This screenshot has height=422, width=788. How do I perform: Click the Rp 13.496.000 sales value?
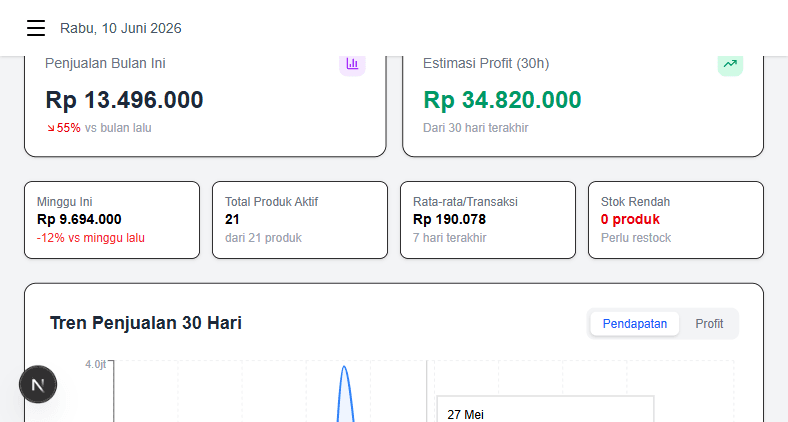pos(124,99)
